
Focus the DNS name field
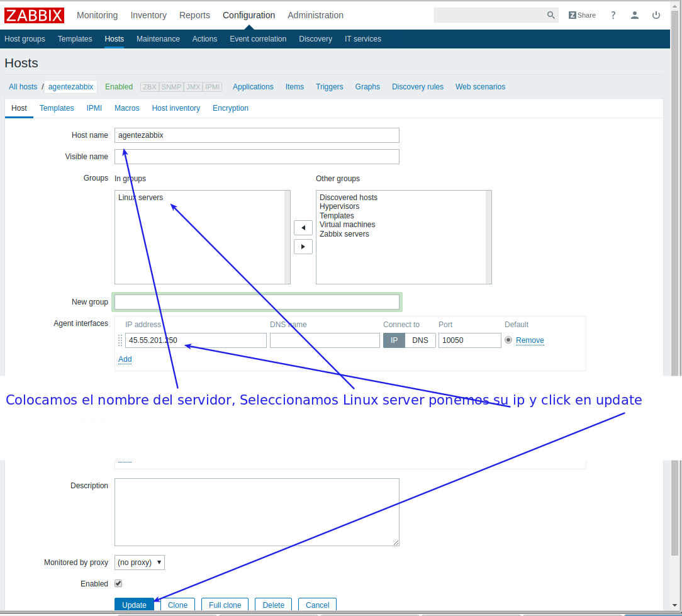pyautogui.click(x=325, y=340)
